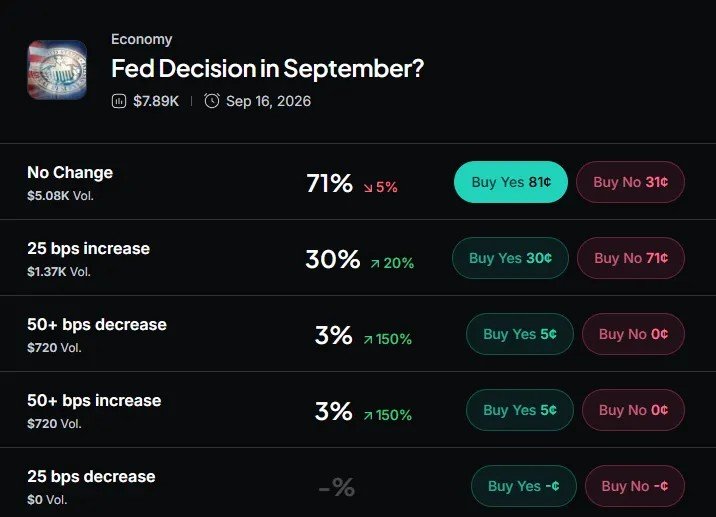Open the Fed Decision in September title

point(268,69)
